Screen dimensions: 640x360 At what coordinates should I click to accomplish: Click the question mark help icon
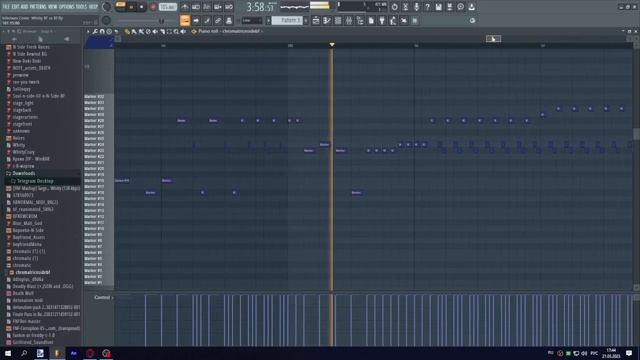(427, 7)
